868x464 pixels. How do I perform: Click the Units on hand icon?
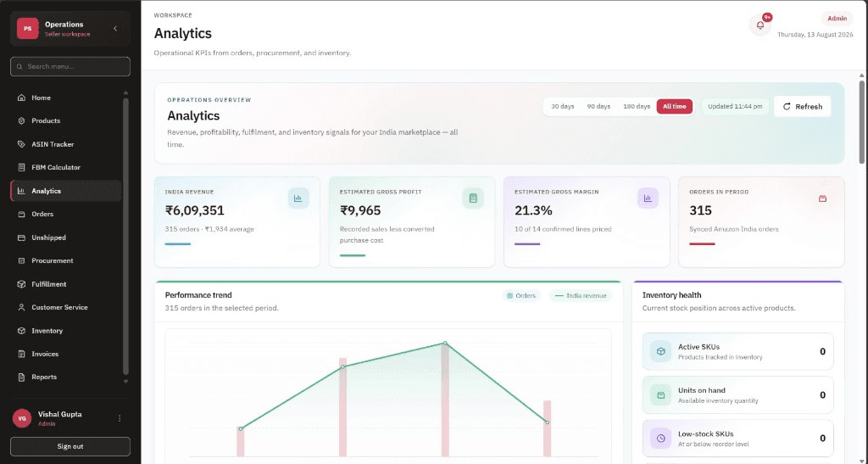[660, 394]
